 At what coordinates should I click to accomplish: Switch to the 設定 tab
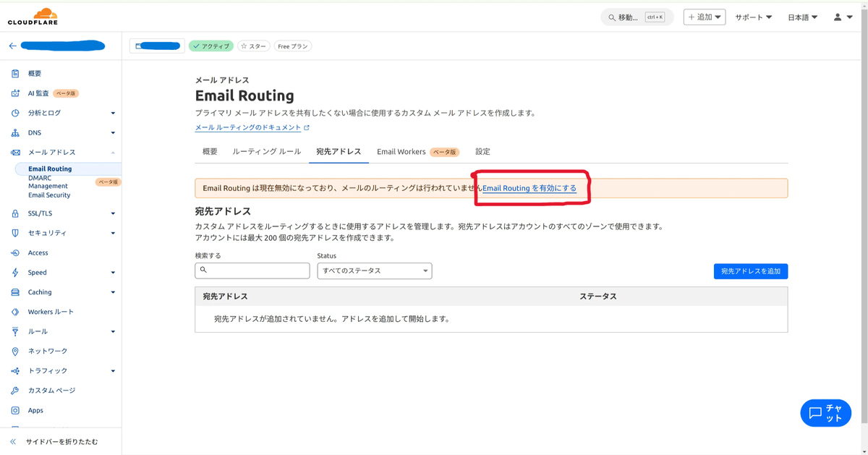coord(482,151)
